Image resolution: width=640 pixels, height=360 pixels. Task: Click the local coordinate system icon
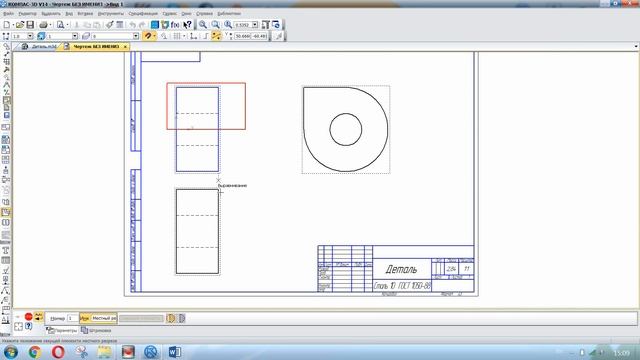[x=193, y=36]
